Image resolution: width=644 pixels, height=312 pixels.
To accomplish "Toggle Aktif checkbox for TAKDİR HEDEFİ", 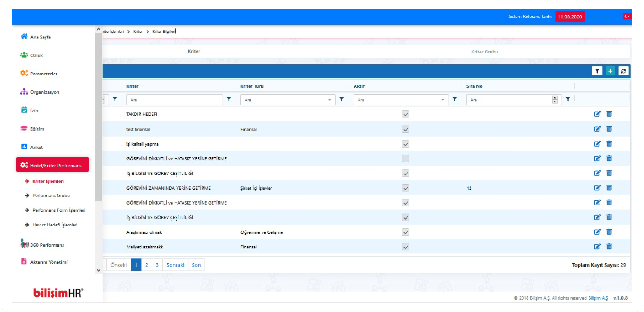I will click(x=406, y=114).
